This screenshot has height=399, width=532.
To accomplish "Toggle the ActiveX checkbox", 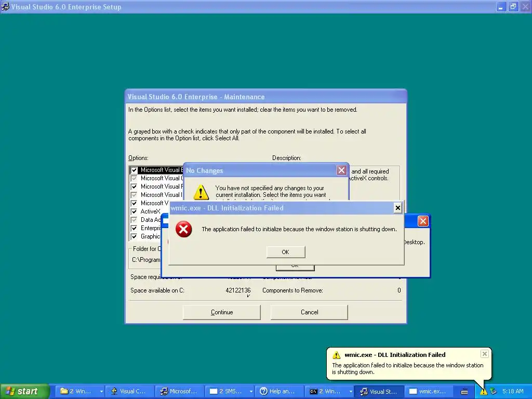I will pyautogui.click(x=134, y=211).
